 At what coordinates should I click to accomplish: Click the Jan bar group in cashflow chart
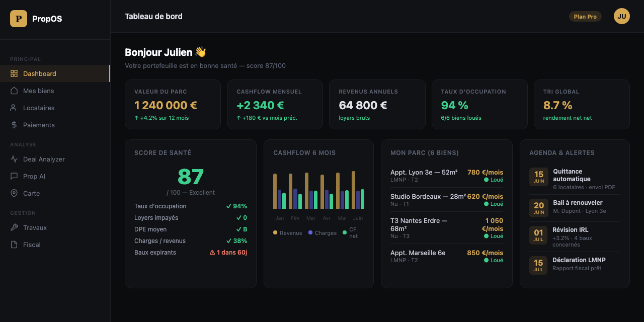279,191
